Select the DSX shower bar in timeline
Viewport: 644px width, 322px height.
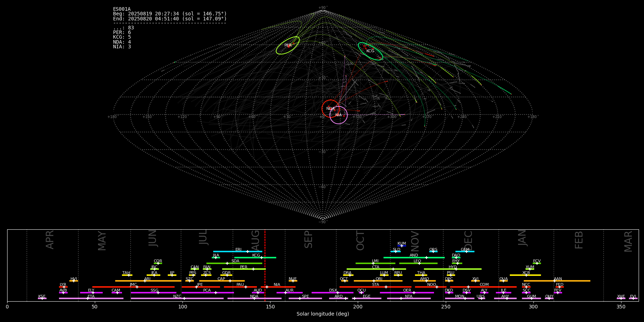(x=332, y=293)
